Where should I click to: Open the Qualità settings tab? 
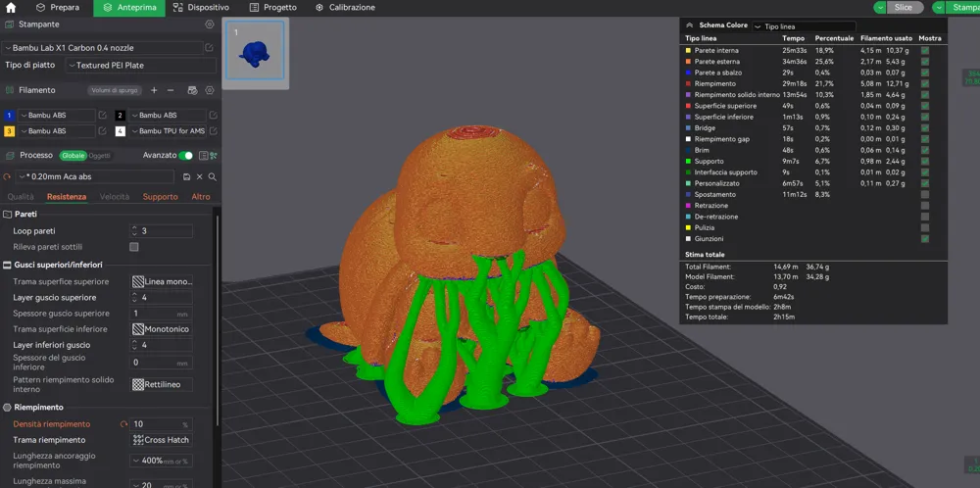click(x=21, y=197)
